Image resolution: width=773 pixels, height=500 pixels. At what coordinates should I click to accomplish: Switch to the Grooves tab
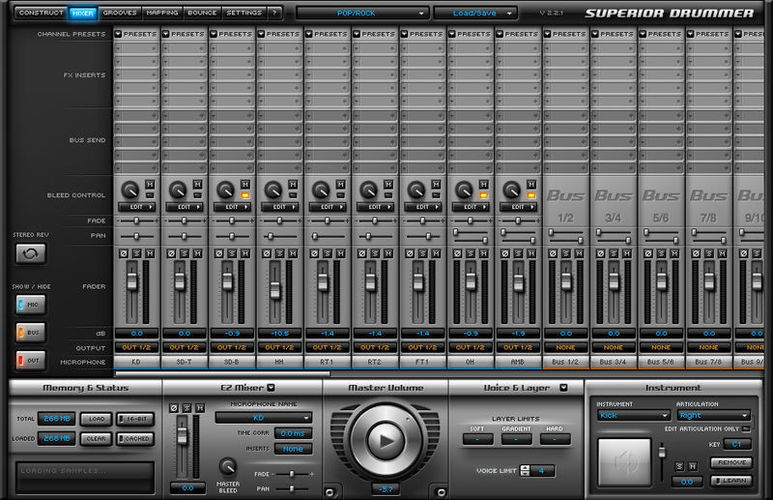pos(120,13)
